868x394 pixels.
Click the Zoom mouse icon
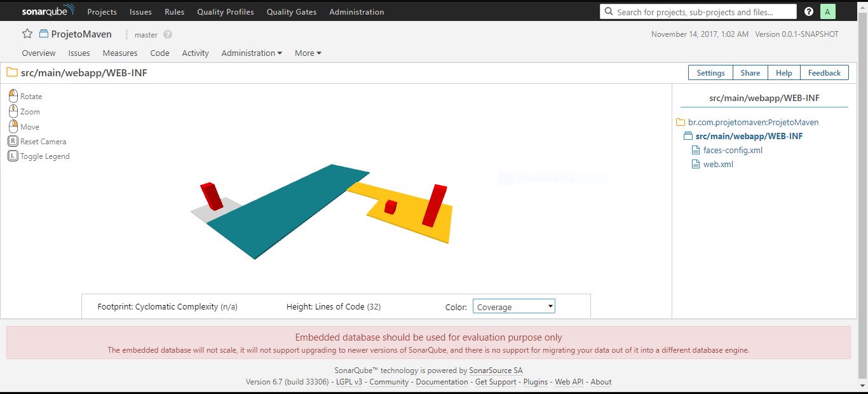coord(13,111)
